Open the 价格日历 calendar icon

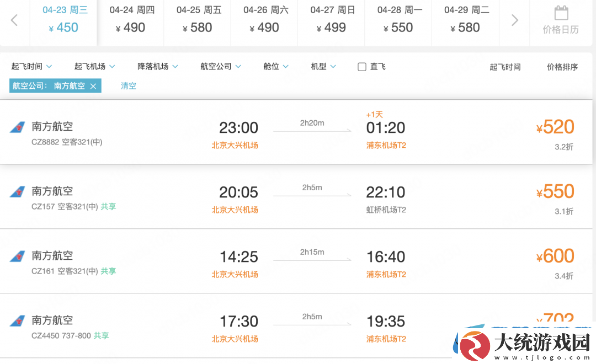click(561, 13)
